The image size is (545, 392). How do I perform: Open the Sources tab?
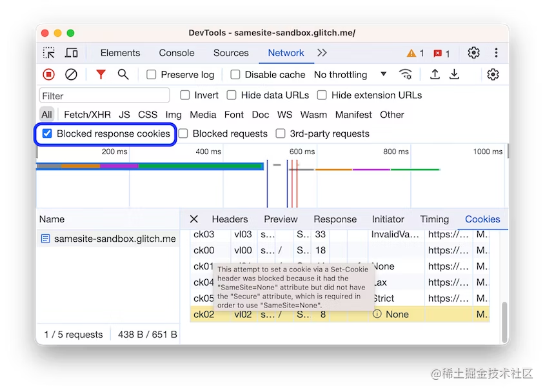pos(231,53)
